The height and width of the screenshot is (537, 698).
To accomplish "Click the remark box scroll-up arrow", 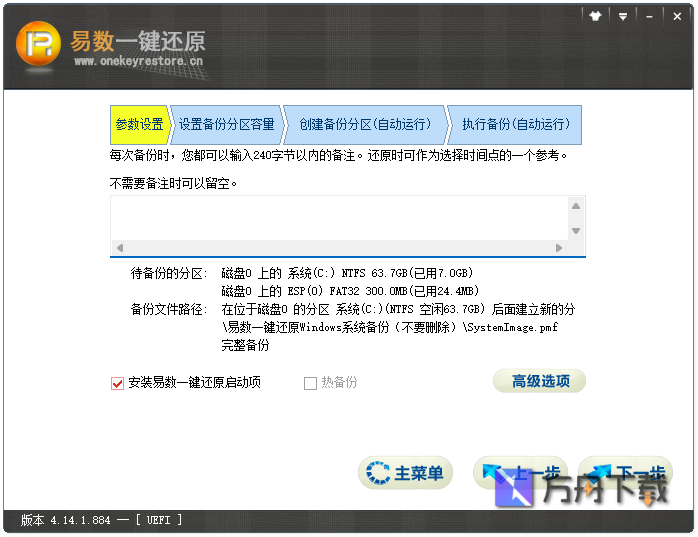I will [576, 206].
